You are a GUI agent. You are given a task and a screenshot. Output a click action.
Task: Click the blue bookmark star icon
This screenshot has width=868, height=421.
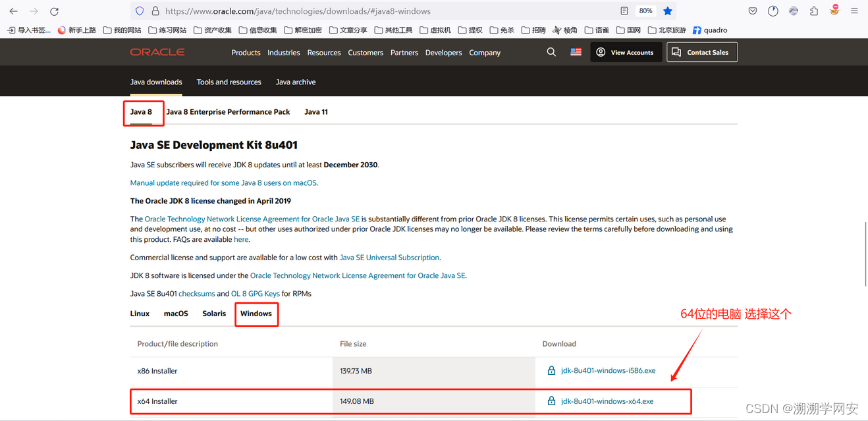667,11
